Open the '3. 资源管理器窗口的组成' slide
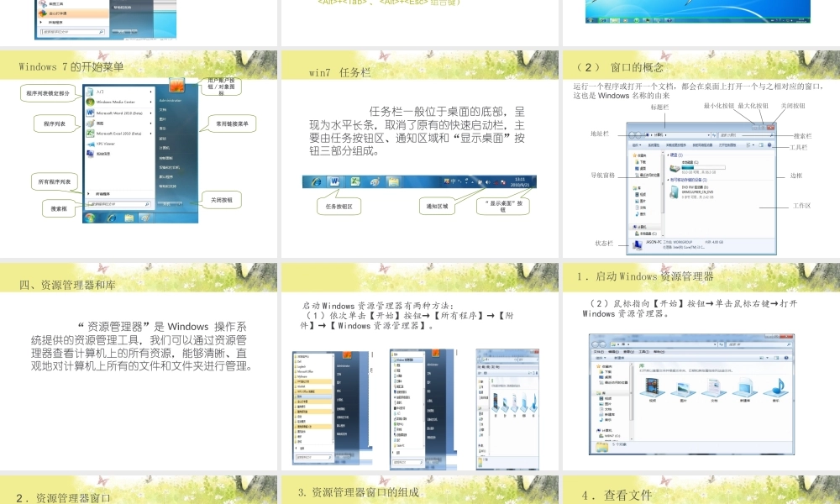The height and width of the screenshot is (504, 840). tap(420, 490)
